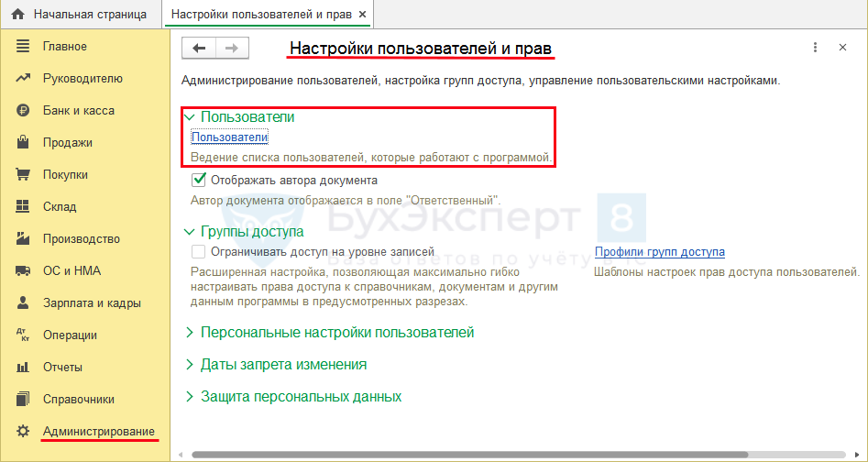868x462 pixels.
Task: Enable Ограничивать доступ на уровне записей
Action: pos(198,252)
